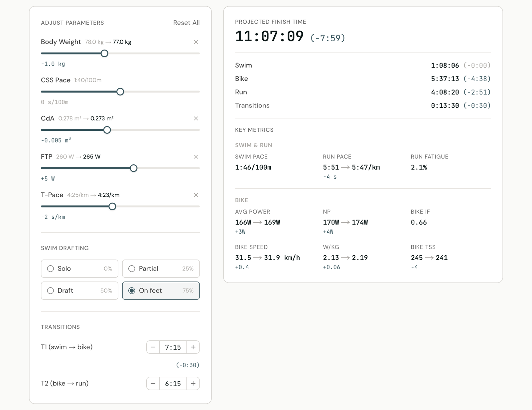Click the T1 time field 7:15

tap(173, 347)
